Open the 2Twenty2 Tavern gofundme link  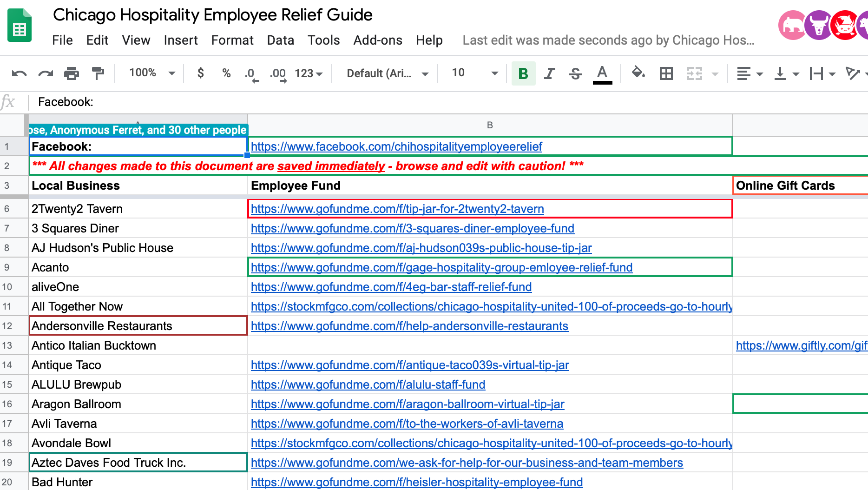[397, 209]
